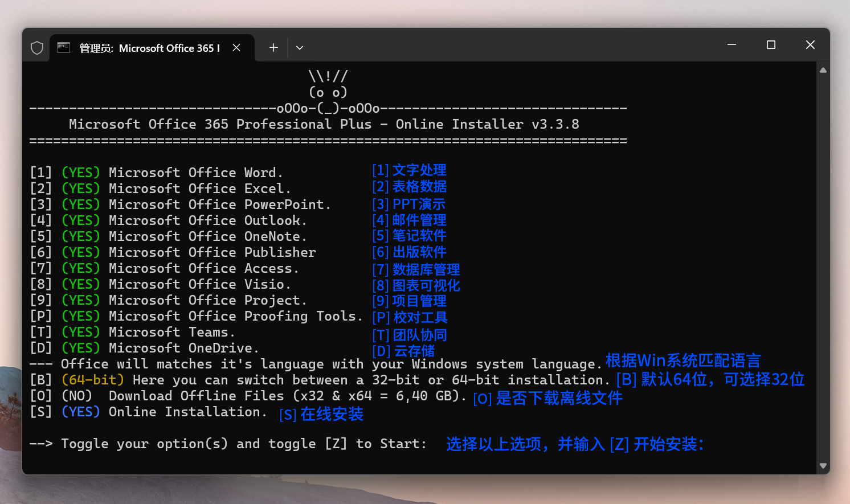Image resolution: width=850 pixels, height=504 pixels.
Task: Close the terminal window
Action: (810, 45)
